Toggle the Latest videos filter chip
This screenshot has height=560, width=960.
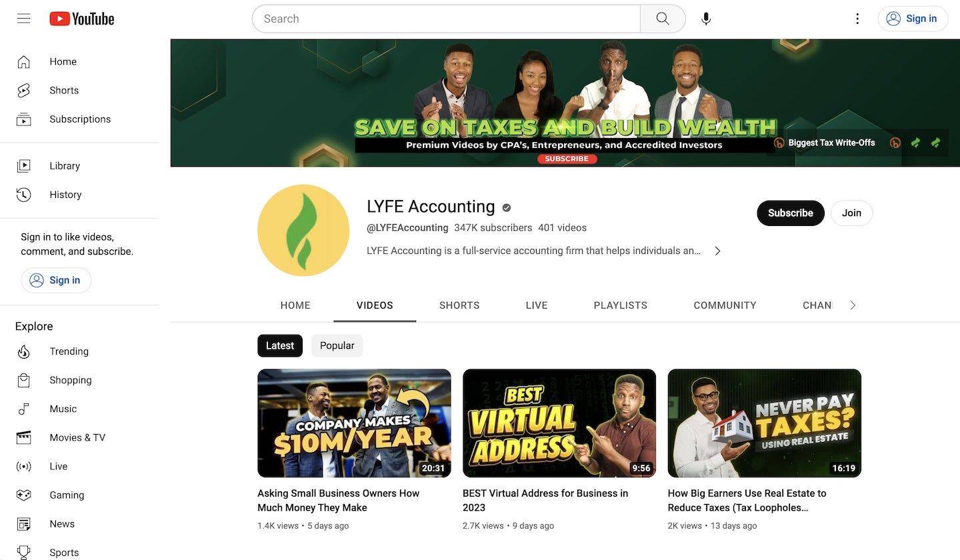pos(279,345)
